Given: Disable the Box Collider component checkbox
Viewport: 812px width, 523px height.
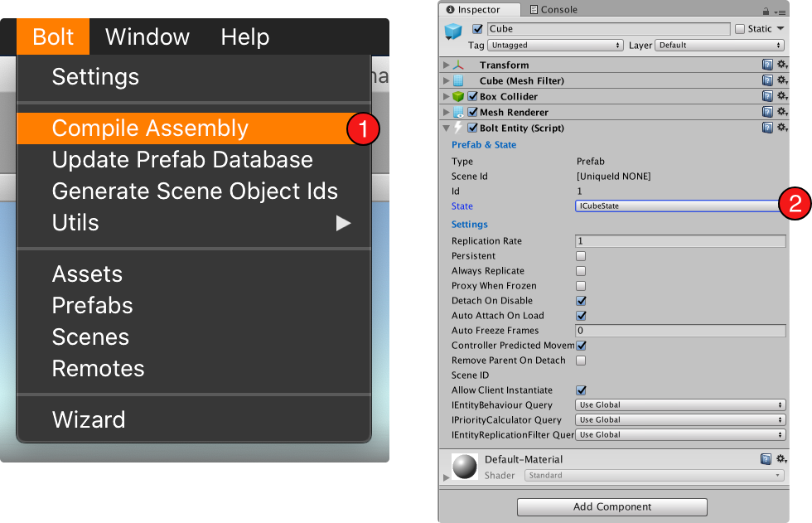Looking at the screenshot, I should (x=472, y=96).
